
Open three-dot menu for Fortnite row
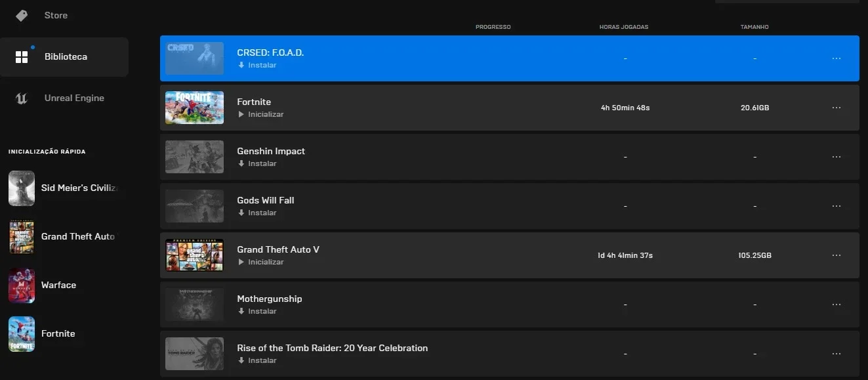[x=836, y=108]
